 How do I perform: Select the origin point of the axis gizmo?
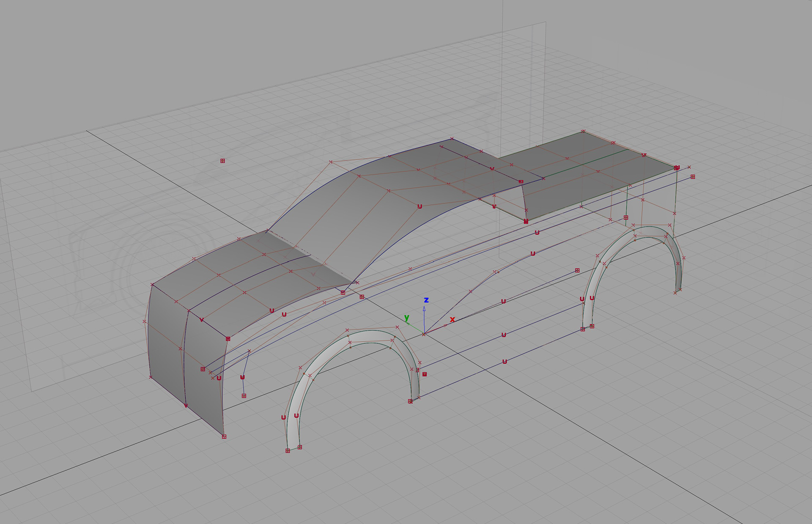point(424,334)
